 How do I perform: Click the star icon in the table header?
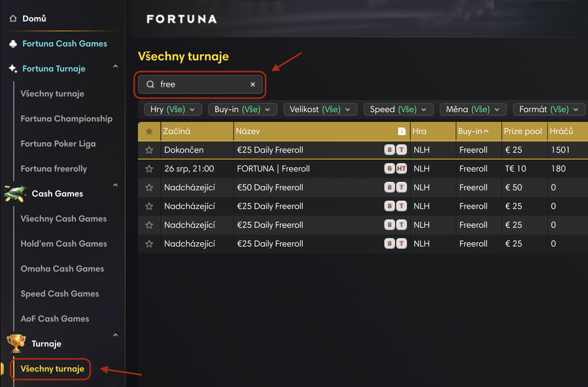(149, 132)
